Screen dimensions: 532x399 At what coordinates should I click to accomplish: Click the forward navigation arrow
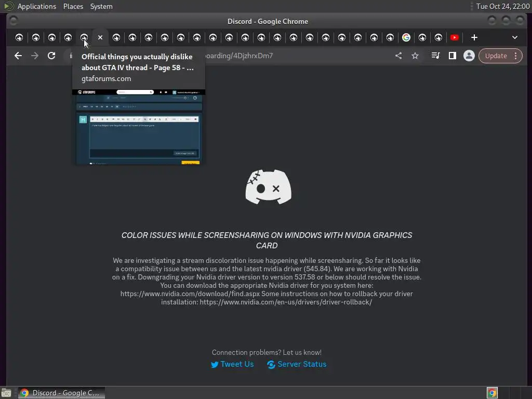35,56
